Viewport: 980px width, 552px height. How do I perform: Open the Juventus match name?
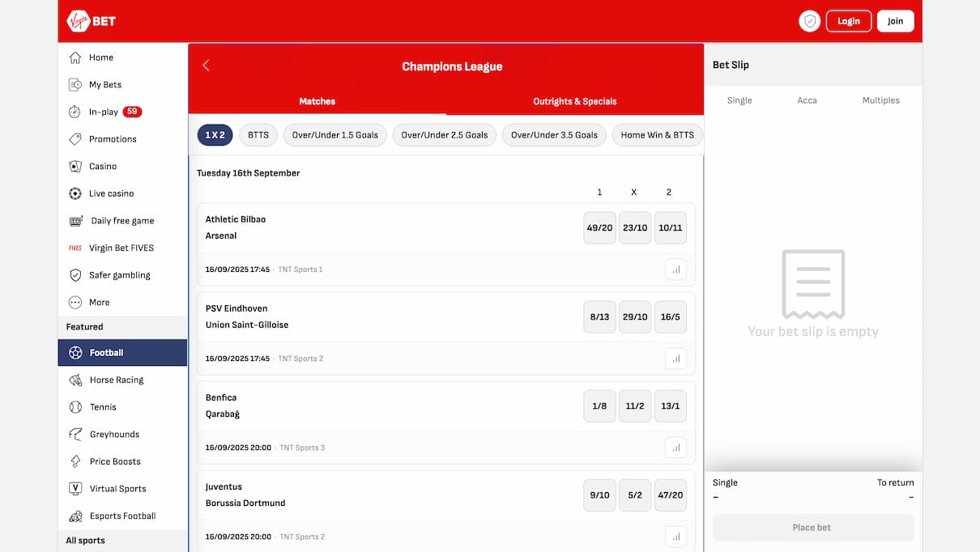[x=224, y=486]
